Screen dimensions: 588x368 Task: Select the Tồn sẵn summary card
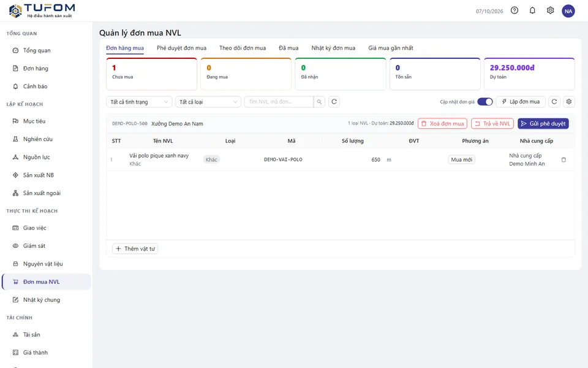[x=435, y=74]
